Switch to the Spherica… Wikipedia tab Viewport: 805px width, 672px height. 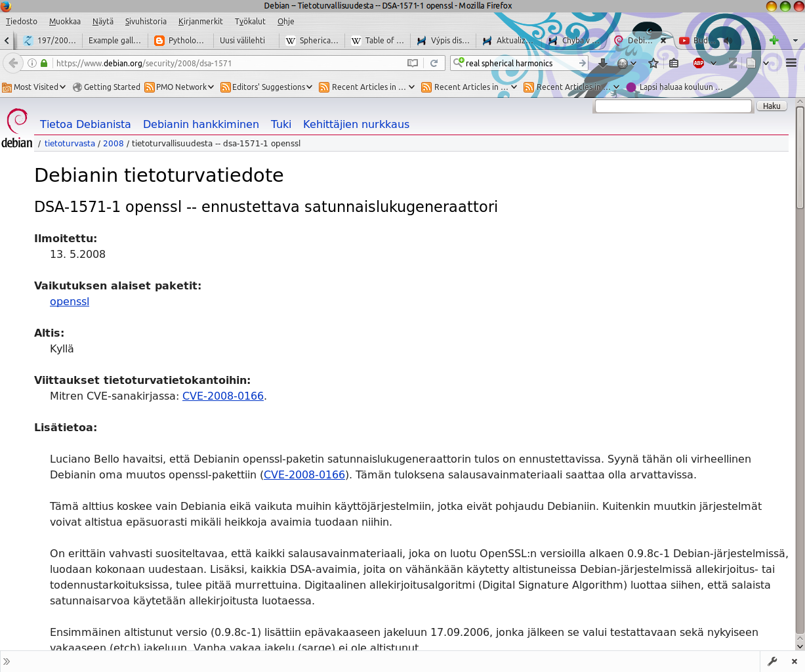pos(312,40)
